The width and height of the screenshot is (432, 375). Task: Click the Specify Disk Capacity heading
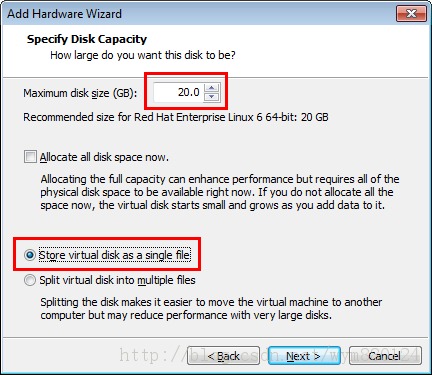click(x=87, y=39)
